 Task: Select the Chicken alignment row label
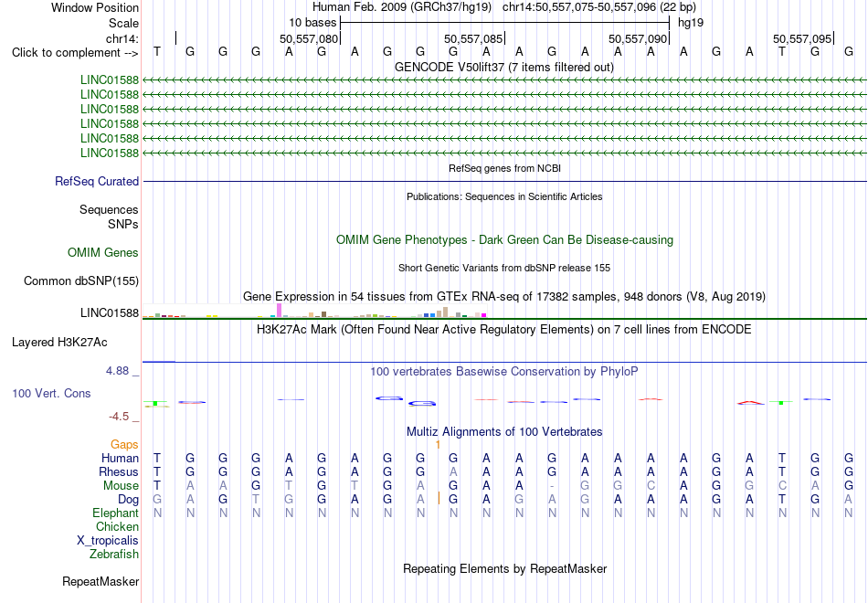(x=117, y=526)
